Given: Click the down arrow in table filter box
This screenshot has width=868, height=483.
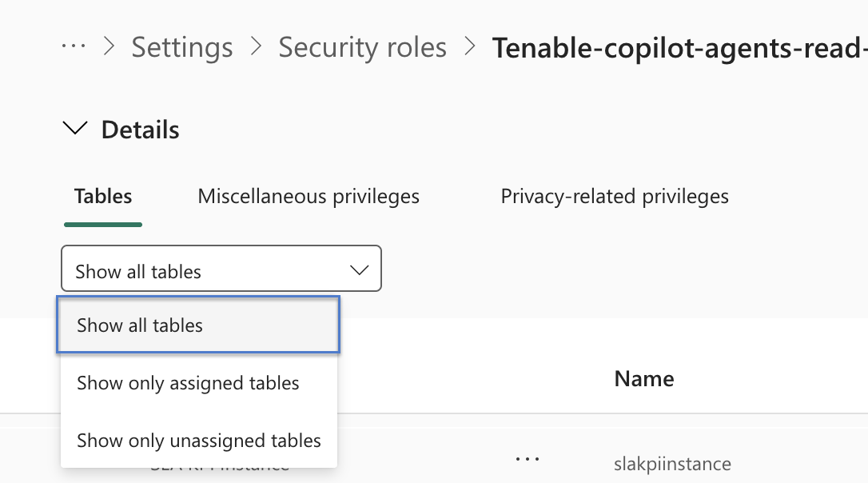Looking at the screenshot, I should (x=360, y=270).
